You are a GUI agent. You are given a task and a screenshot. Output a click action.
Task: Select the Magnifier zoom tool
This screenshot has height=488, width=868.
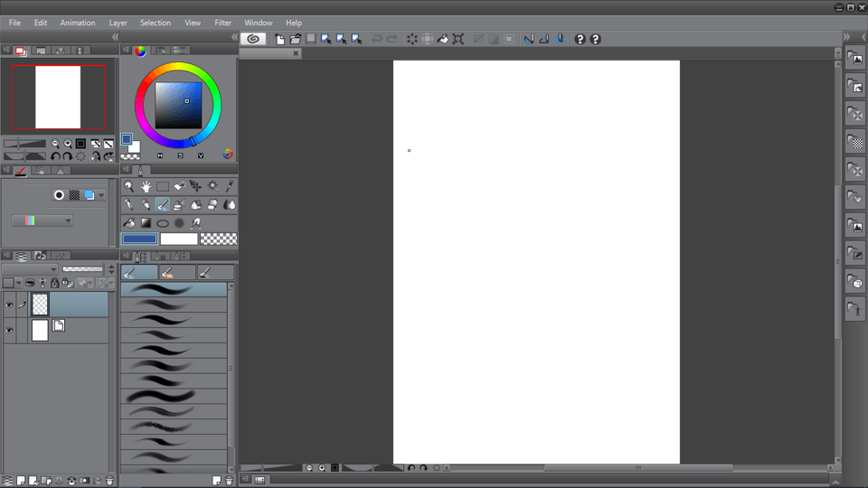point(129,186)
